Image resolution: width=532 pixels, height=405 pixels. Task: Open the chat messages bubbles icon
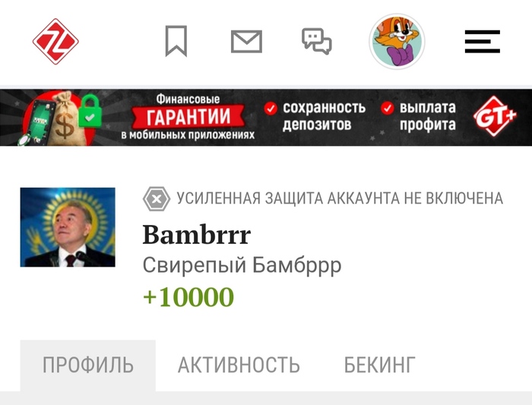click(x=317, y=41)
